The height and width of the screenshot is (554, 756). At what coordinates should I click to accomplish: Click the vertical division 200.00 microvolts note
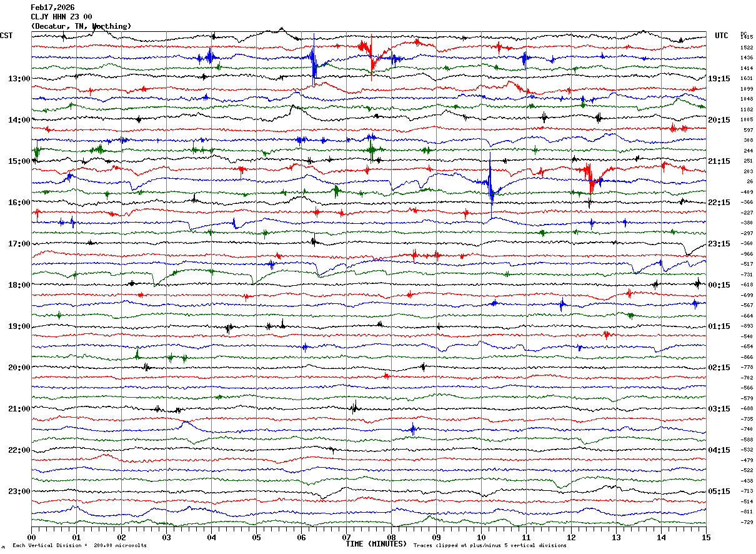(79, 546)
